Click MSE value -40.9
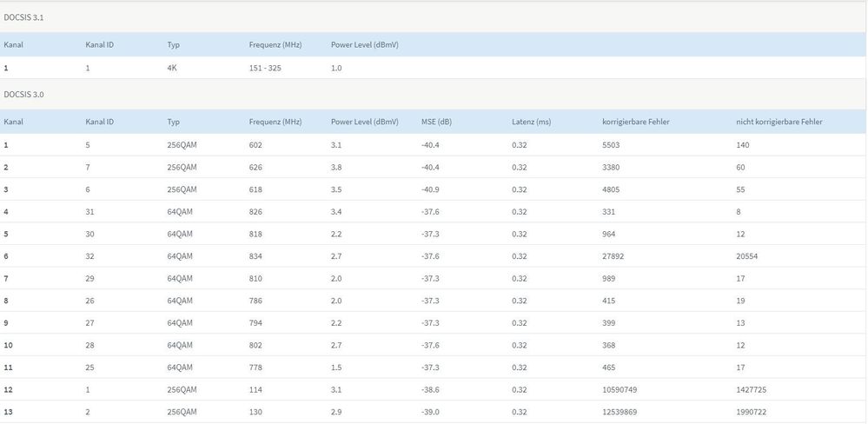This screenshot has height=424, width=868. point(430,189)
